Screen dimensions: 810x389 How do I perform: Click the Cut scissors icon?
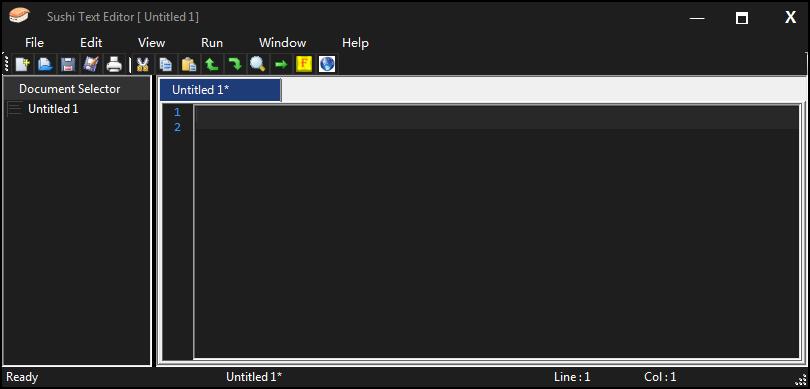[142, 65]
